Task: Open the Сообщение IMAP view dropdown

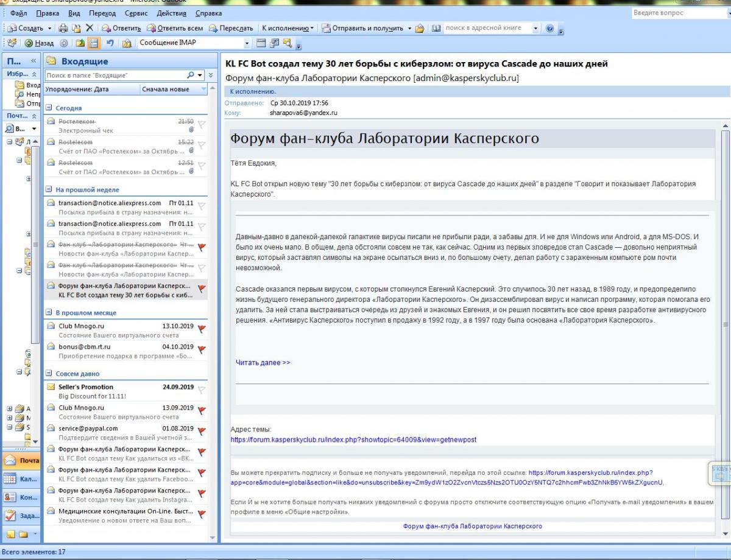Action: pos(247,44)
